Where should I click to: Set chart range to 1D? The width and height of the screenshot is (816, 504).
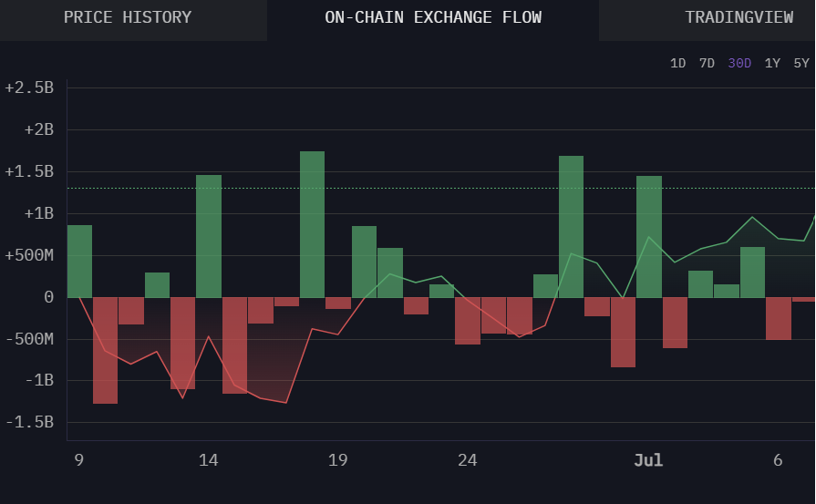coord(677,63)
